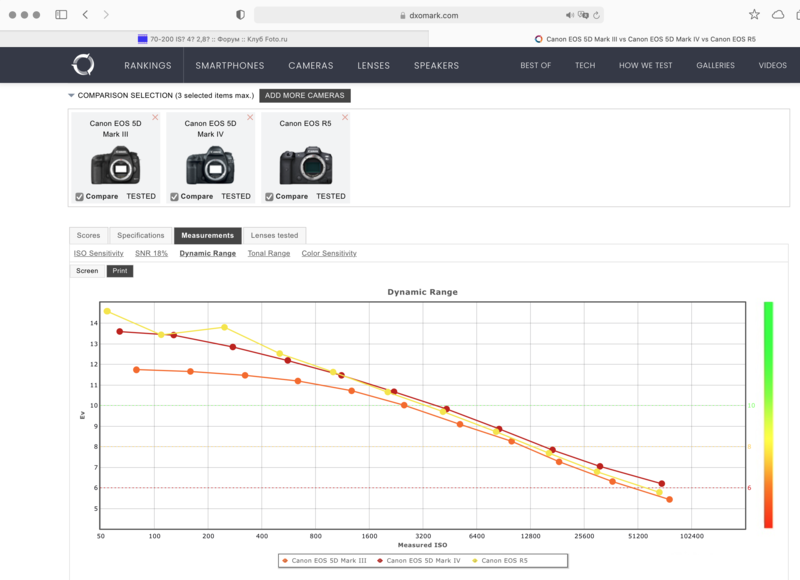Remove Canon EOS R5 with red X
The width and height of the screenshot is (800, 580).
click(345, 118)
